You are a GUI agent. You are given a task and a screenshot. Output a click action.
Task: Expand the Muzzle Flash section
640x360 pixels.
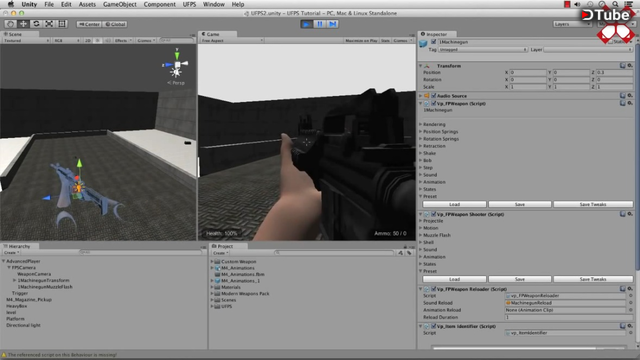point(436,235)
